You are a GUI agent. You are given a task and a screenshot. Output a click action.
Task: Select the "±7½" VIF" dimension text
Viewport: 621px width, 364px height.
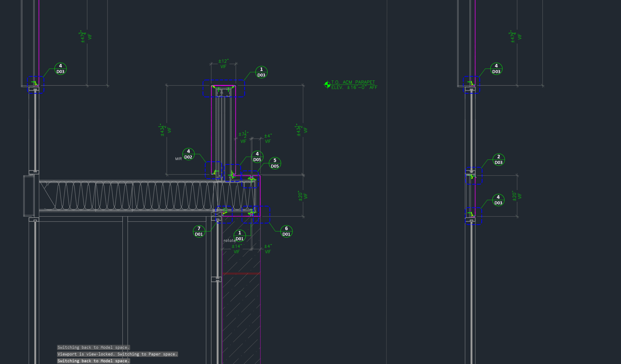pyautogui.click(x=243, y=137)
